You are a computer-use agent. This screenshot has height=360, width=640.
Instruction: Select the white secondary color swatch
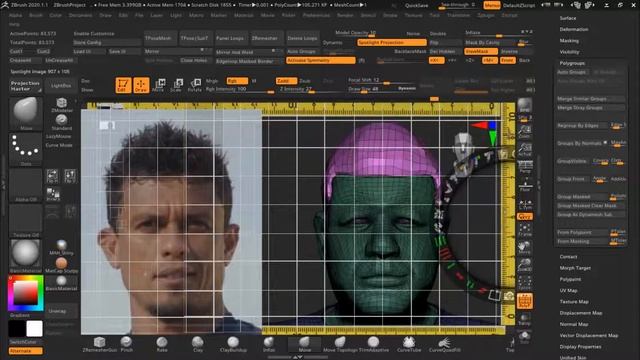pyautogui.click(x=34, y=329)
